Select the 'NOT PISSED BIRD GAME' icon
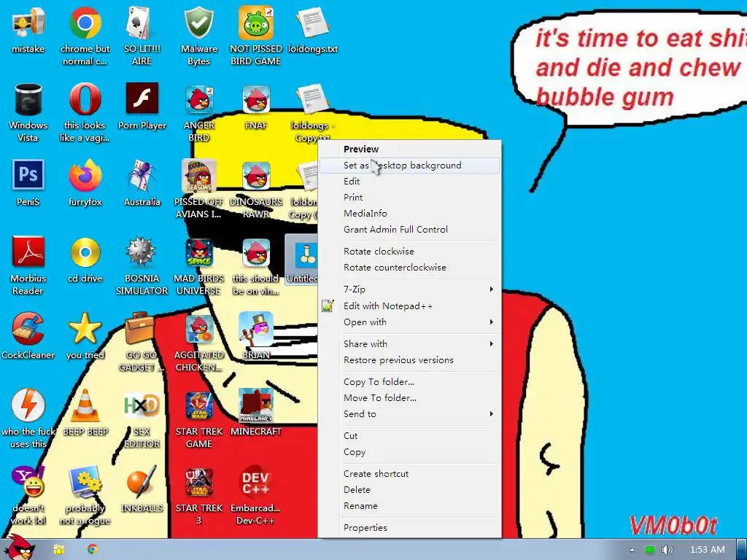Image resolution: width=747 pixels, height=560 pixels. tap(256, 36)
